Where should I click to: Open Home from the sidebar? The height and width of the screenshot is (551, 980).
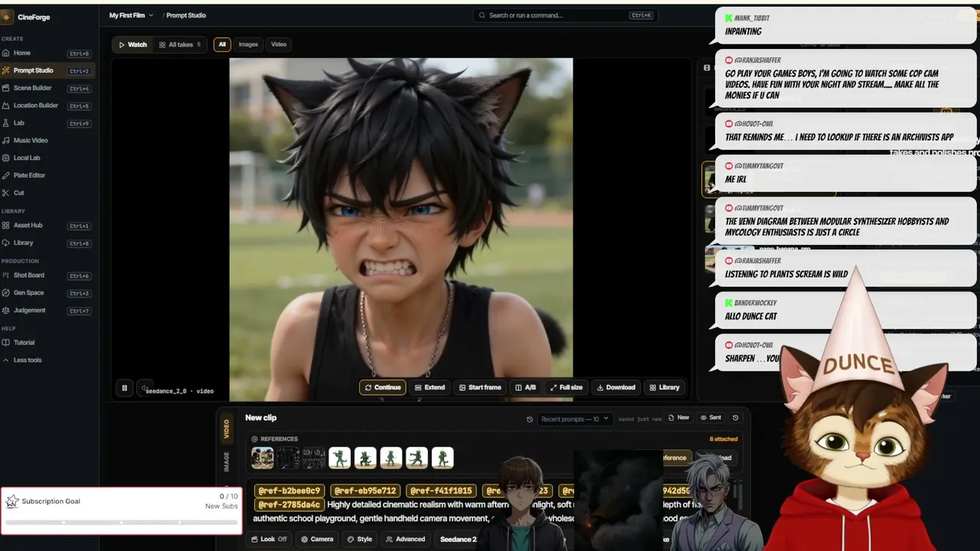[22, 53]
